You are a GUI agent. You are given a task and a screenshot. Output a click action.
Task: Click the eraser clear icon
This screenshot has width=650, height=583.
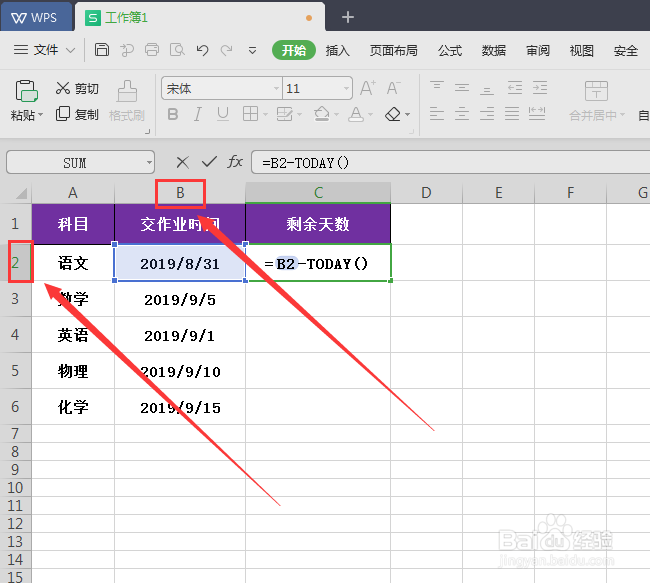(393, 114)
